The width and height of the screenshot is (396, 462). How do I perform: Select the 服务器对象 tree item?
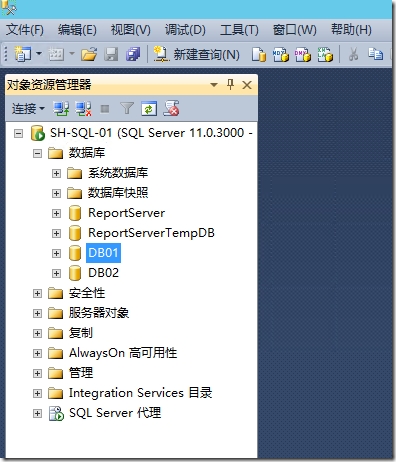click(99, 313)
